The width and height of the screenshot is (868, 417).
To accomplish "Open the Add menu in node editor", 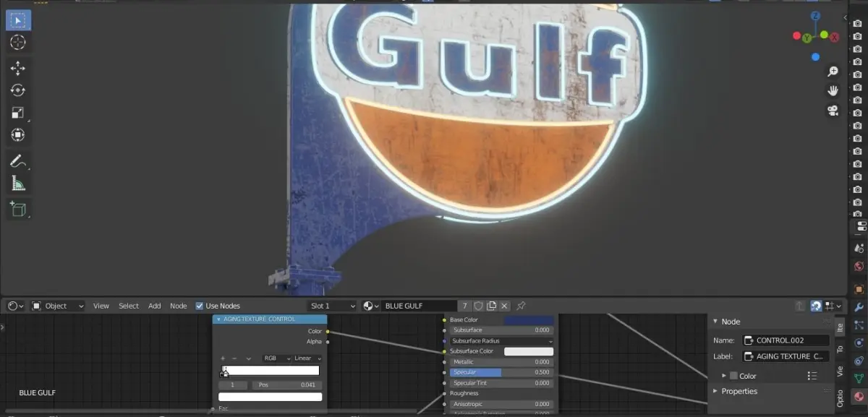I will (x=155, y=306).
